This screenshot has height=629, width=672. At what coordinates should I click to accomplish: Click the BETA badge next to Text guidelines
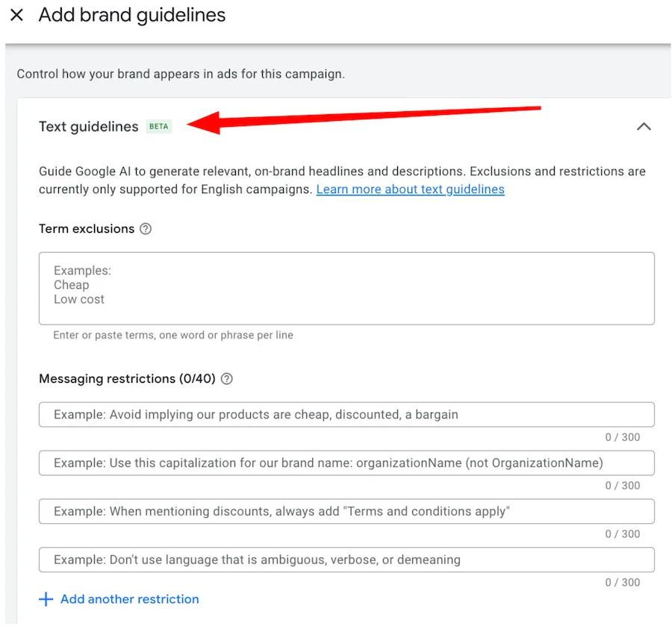158,126
